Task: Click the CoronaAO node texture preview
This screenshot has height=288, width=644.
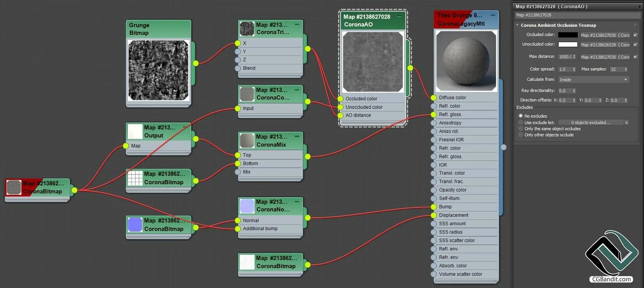Action: point(373,62)
